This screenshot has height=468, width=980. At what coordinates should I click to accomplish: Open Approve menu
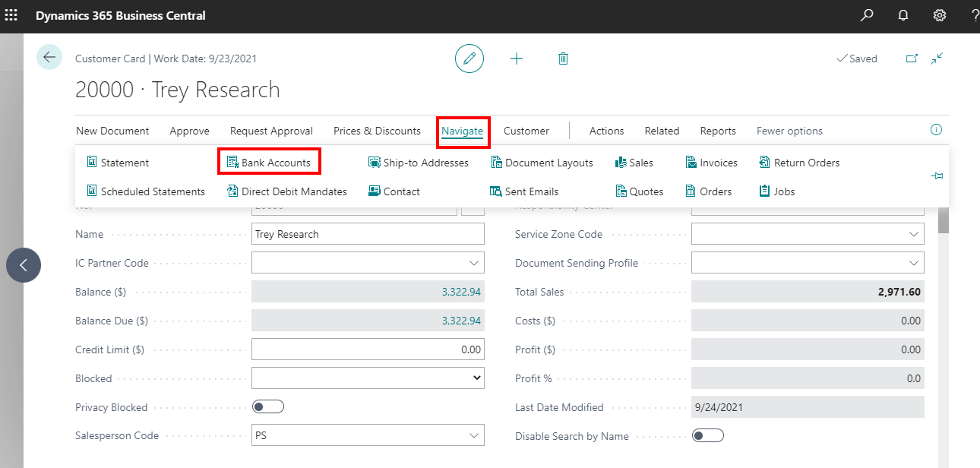[189, 131]
